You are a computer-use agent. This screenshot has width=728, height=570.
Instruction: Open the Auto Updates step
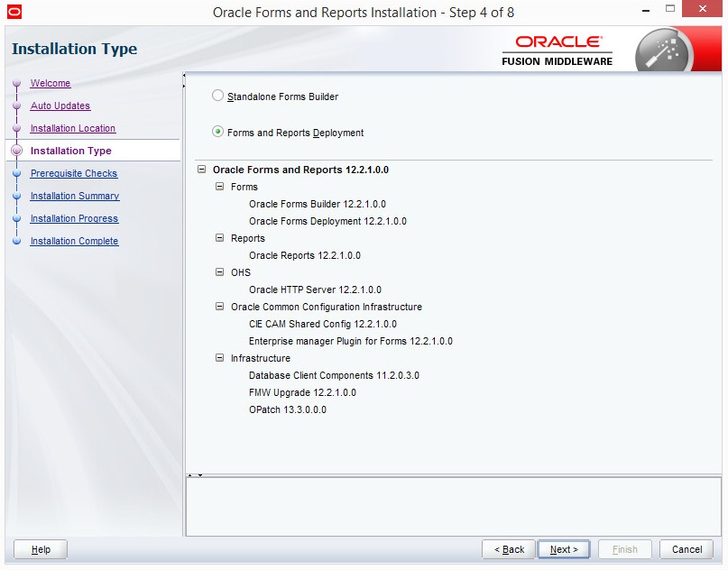point(60,106)
